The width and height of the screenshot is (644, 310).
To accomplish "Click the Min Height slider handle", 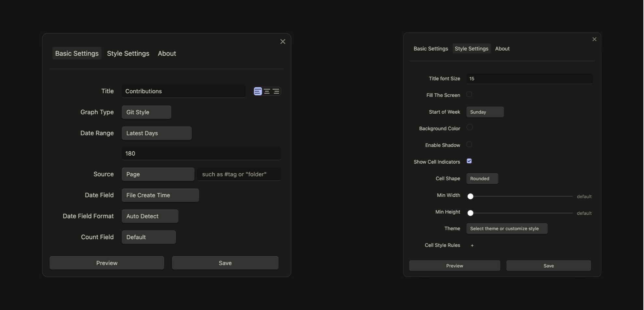I will pyautogui.click(x=470, y=213).
